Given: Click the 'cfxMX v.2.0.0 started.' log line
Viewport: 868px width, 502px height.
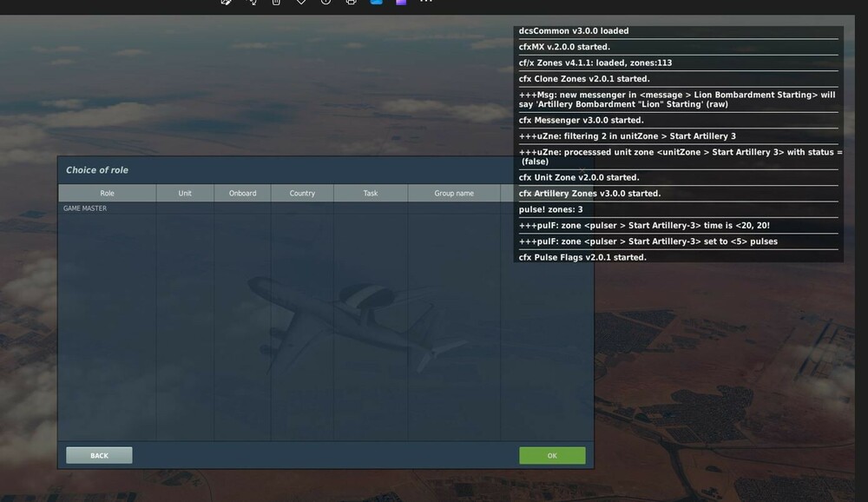Looking at the screenshot, I should click(564, 47).
